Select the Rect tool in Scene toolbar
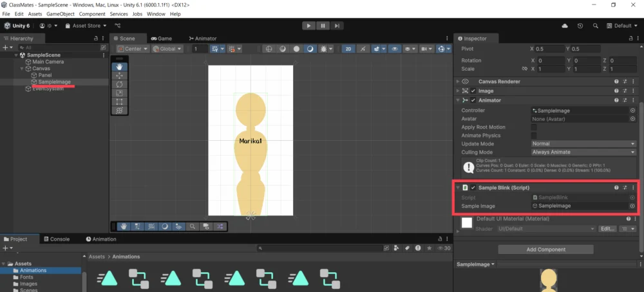This screenshot has width=644, height=292. point(120,102)
